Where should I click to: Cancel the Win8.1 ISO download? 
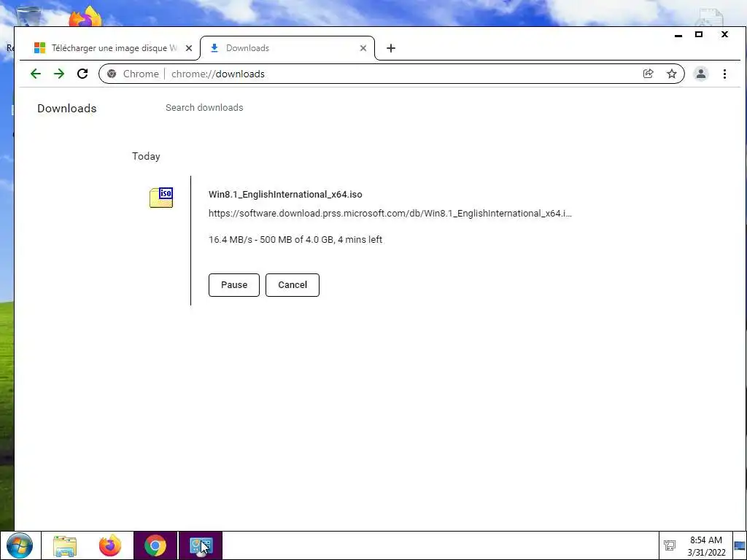tap(293, 285)
